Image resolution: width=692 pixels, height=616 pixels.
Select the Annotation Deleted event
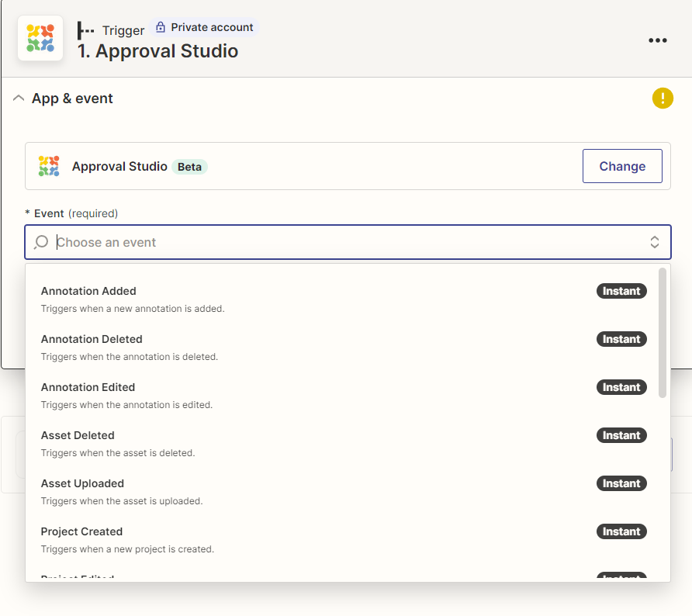92,340
